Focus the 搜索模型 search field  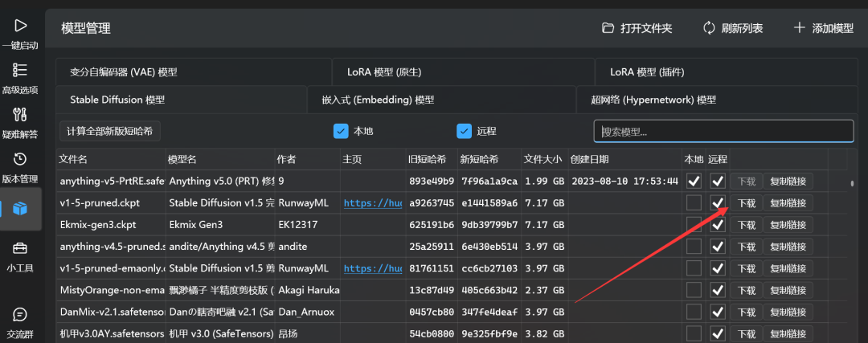pos(723,132)
